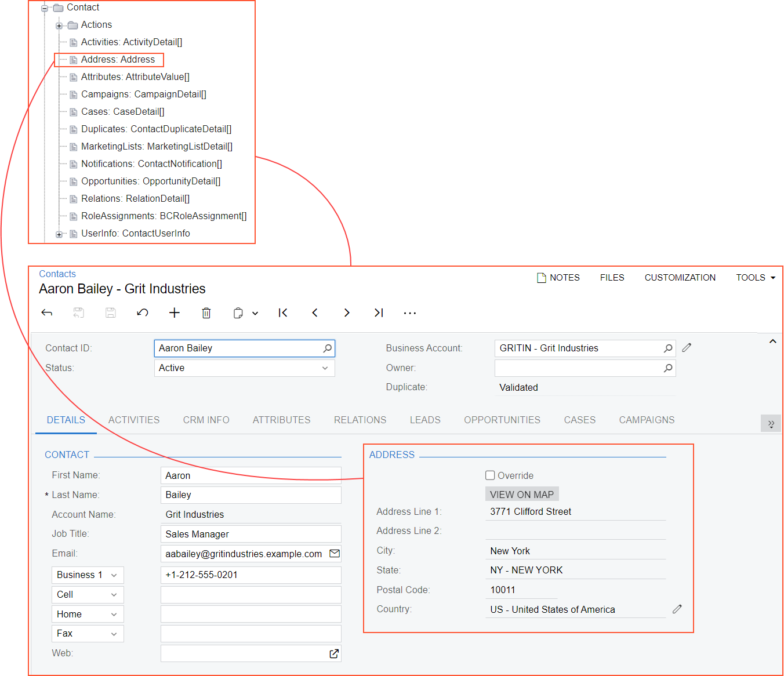Switch to the Activities tab
This screenshot has height=676, width=784.
(x=134, y=420)
